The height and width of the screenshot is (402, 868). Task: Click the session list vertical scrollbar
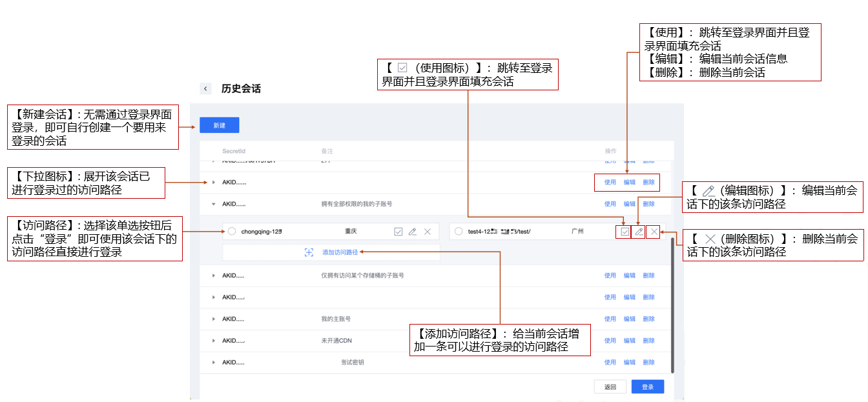point(672,305)
